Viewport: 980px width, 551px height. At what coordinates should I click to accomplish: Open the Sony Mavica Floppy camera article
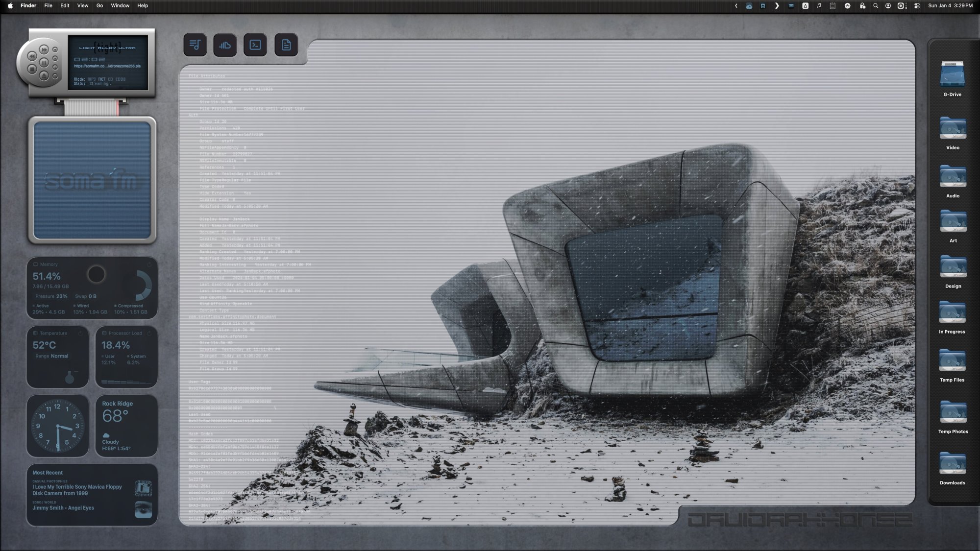click(x=77, y=490)
